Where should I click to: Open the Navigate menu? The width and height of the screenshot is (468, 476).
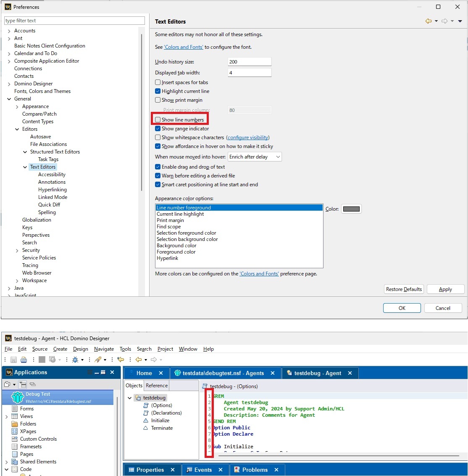(x=104, y=349)
